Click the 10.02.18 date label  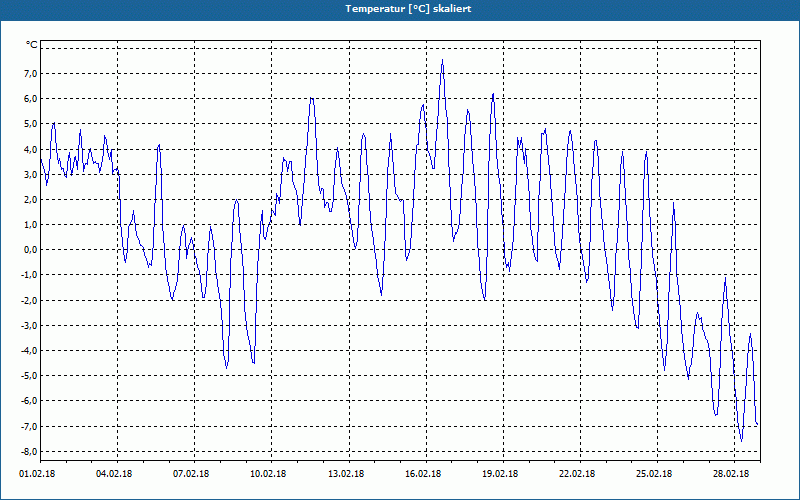click(x=268, y=473)
